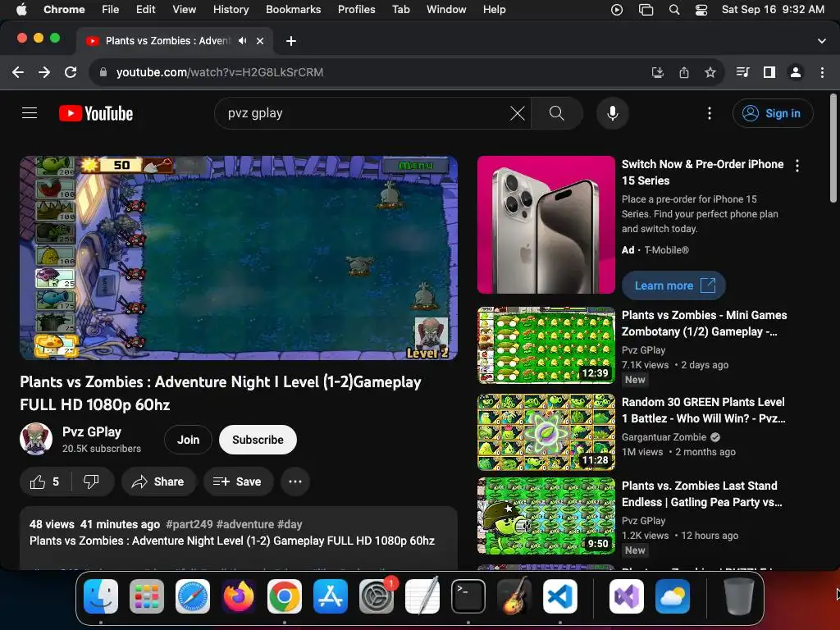The height and width of the screenshot is (630, 840).
Task: Click Learn more on the T-Mobile ad
Action: click(x=673, y=285)
